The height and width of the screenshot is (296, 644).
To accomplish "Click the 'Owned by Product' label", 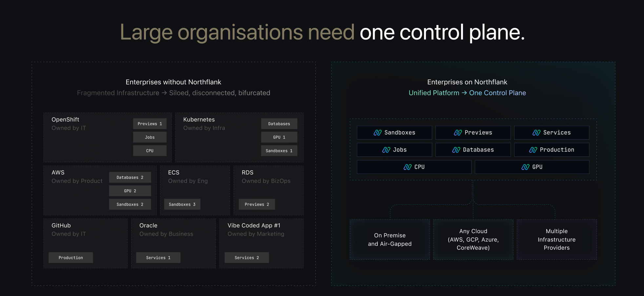I will (77, 181).
